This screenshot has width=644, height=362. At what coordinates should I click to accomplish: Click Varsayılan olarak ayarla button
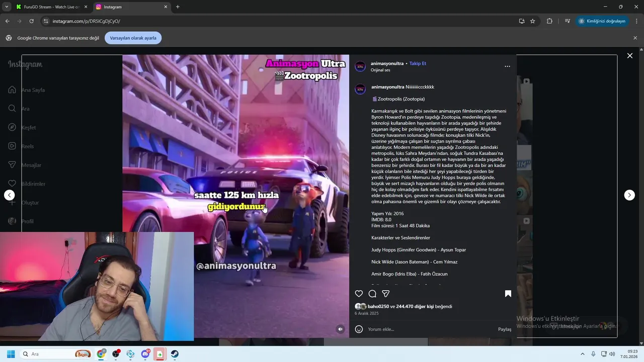click(133, 38)
